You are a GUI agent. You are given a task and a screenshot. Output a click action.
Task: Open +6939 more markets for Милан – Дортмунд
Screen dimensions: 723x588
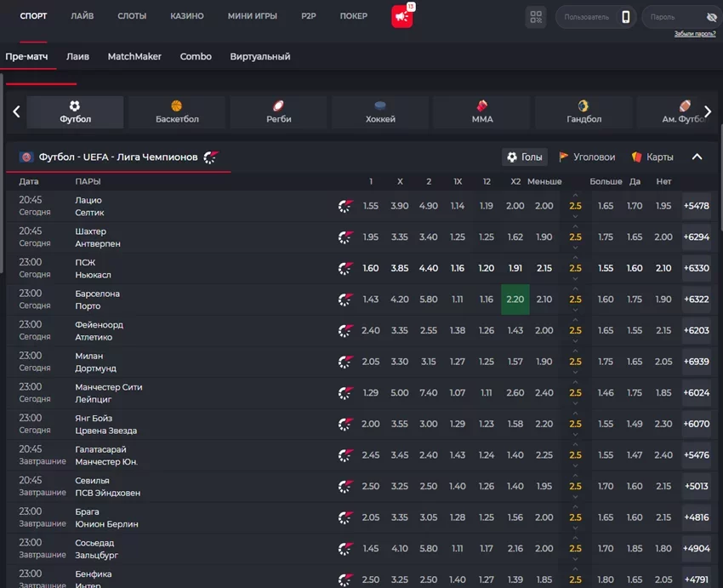[x=697, y=362]
